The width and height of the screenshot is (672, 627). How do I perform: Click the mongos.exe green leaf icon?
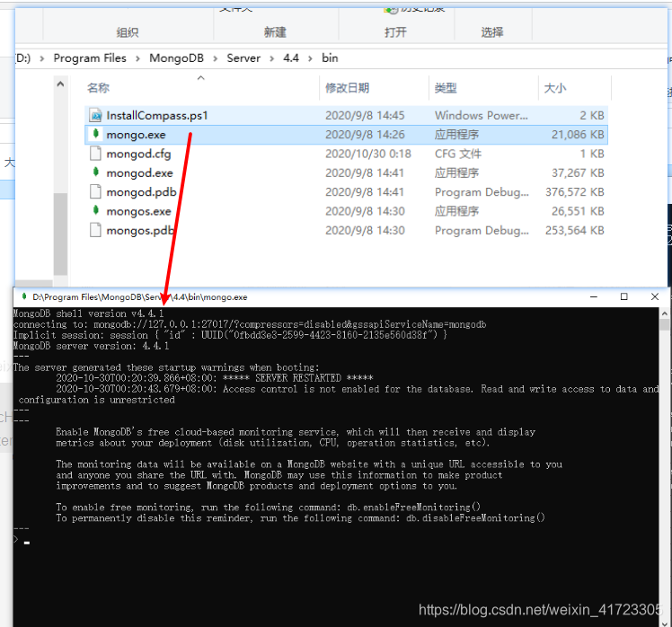[95, 210]
